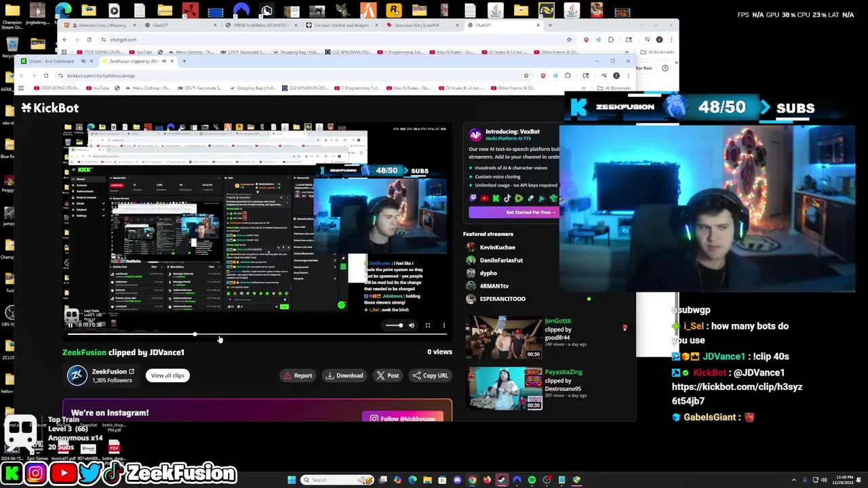The image size is (868, 488).
Task: Click Twitter icon in stream overlay
Action: pyautogui.click(x=89, y=472)
